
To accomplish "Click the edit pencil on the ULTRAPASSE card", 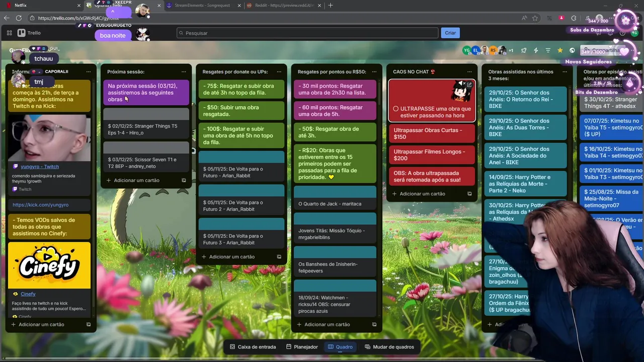I will 469,85.
